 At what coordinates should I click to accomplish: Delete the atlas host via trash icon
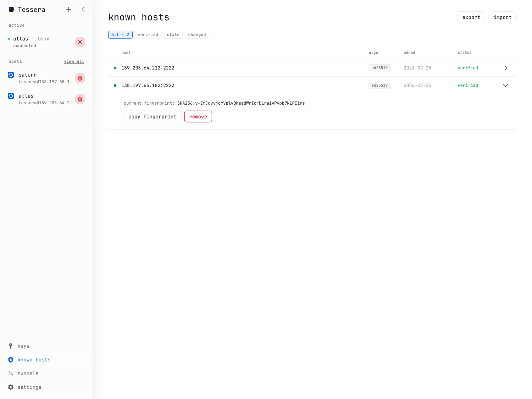(x=80, y=99)
